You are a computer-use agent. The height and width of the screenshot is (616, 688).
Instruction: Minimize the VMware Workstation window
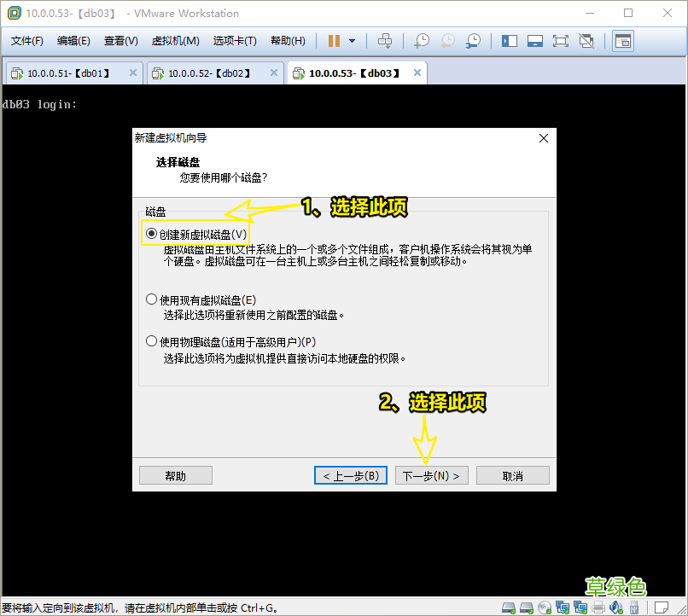tap(590, 13)
